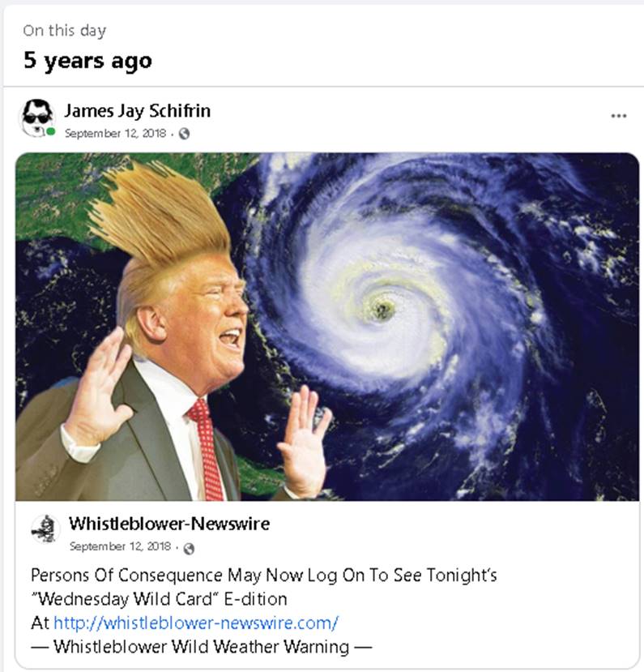644x672 pixels.
Task: Open the shared hurricane image
Action: point(327,327)
